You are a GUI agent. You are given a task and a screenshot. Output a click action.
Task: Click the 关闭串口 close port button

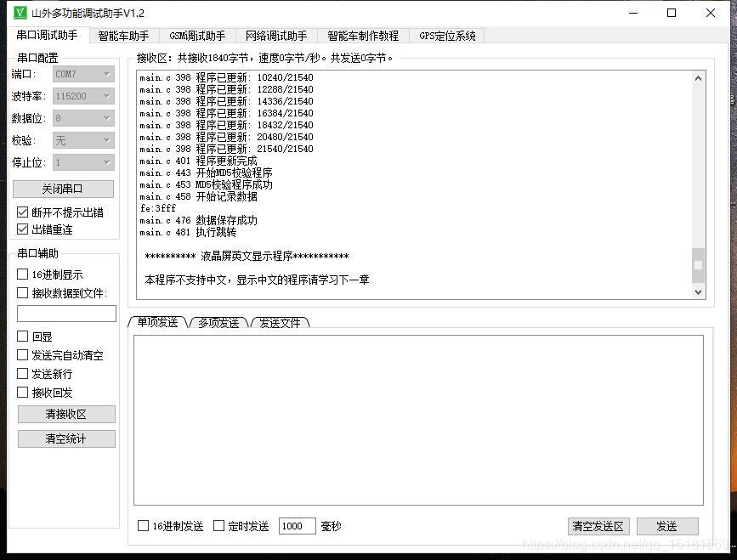(65, 188)
